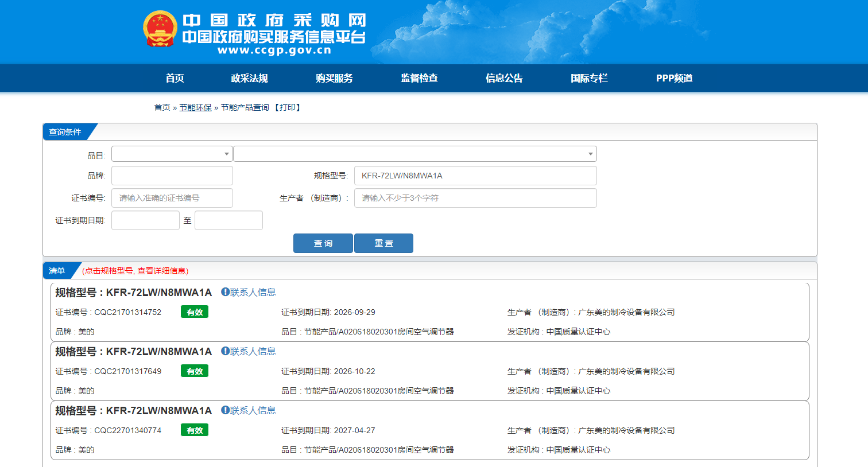868x467 pixels.
Task: Click info icon beside certificate CQC21701317649 contact link
Action: pyautogui.click(x=225, y=351)
